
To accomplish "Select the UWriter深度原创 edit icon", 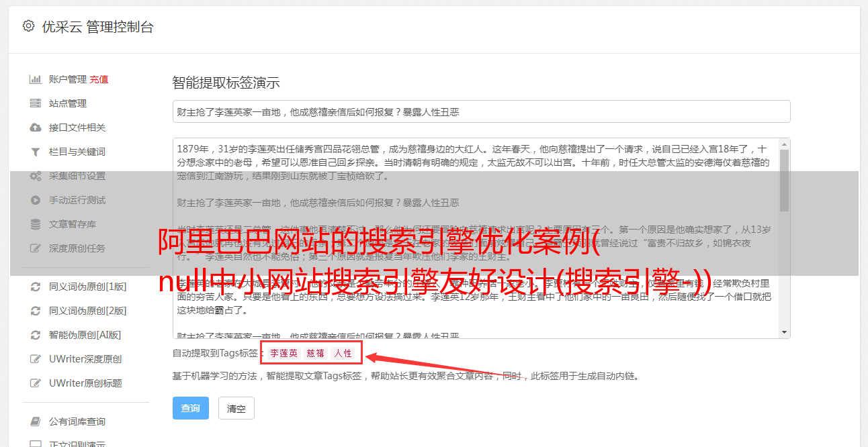I will tap(36, 359).
